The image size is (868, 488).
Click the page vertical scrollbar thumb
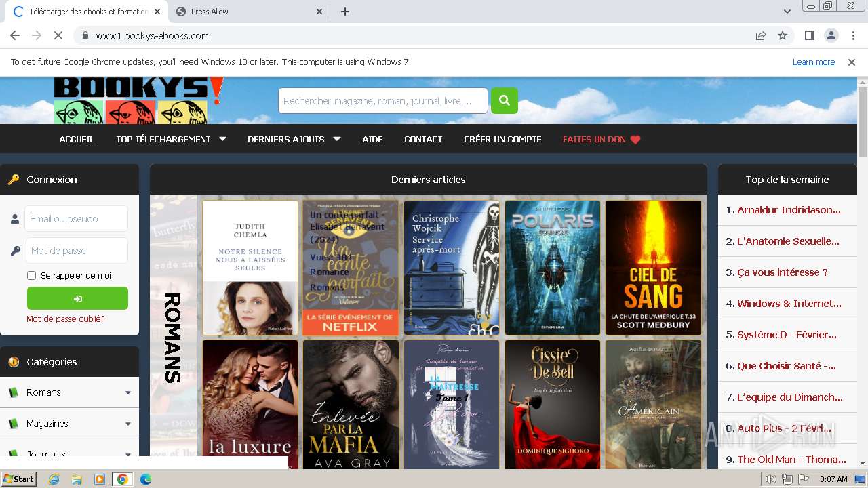point(862,122)
